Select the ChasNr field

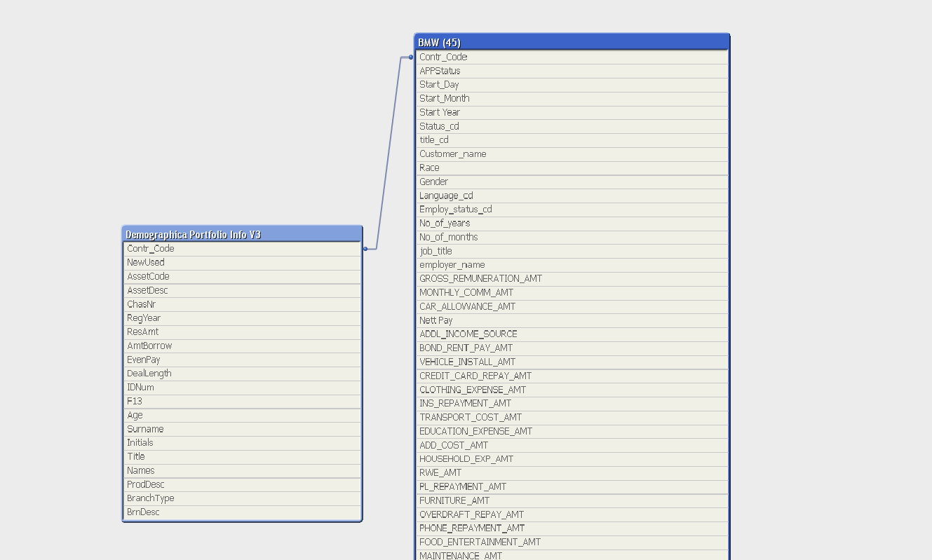coord(243,305)
